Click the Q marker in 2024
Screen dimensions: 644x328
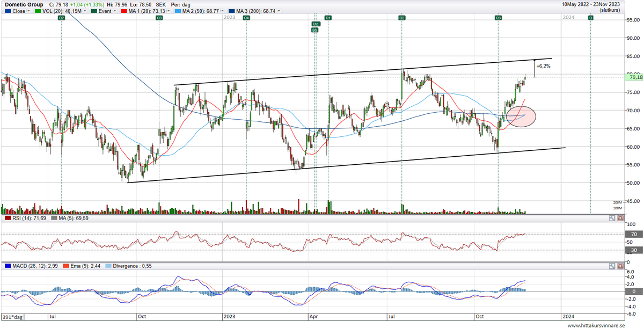590,18
